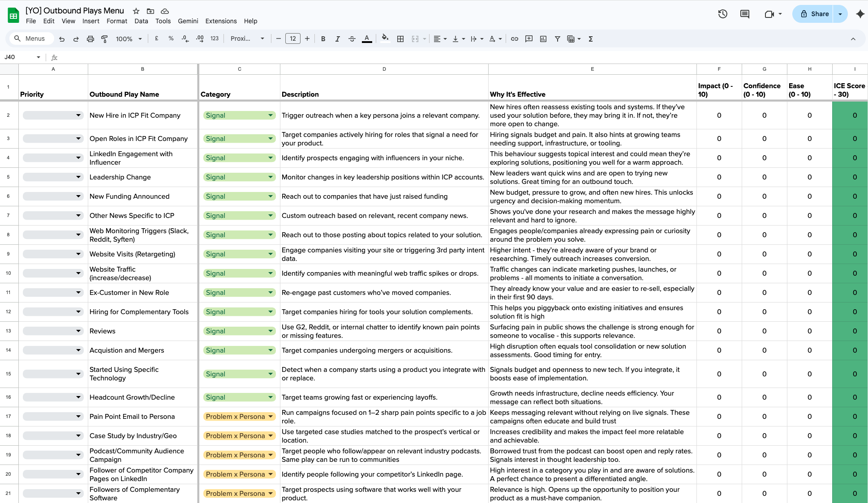Viewport: 868px width, 503px height.
Task: Open Priority dropdown for Reviews row
Action: pos(78,331)
